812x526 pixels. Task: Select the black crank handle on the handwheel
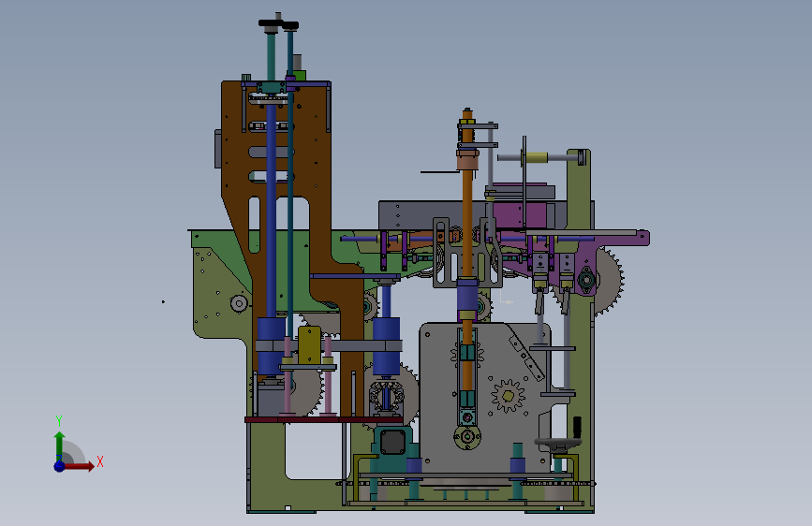pos(577,427)
